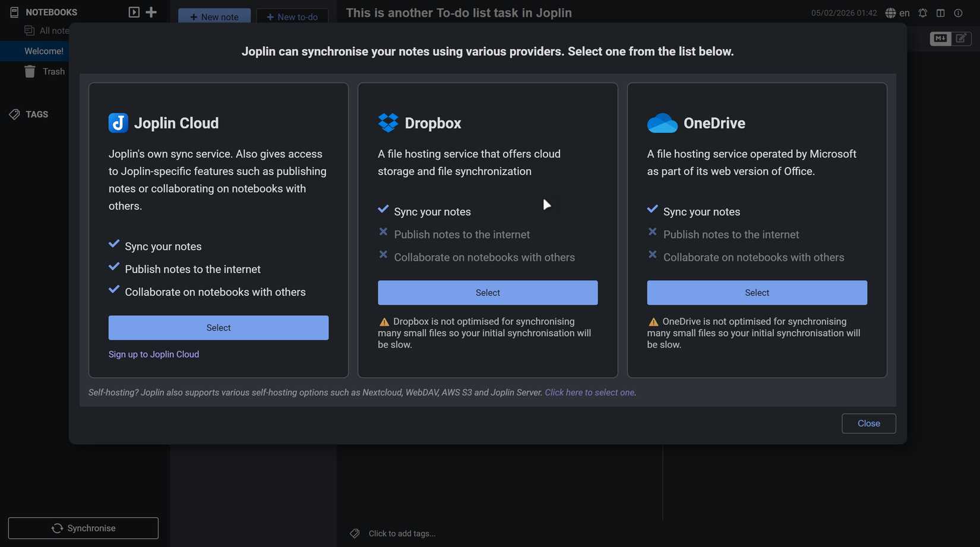This screenshot has width=980, height=547.
Task: Open the Trash folder
Action: click(x=53, y=72)
